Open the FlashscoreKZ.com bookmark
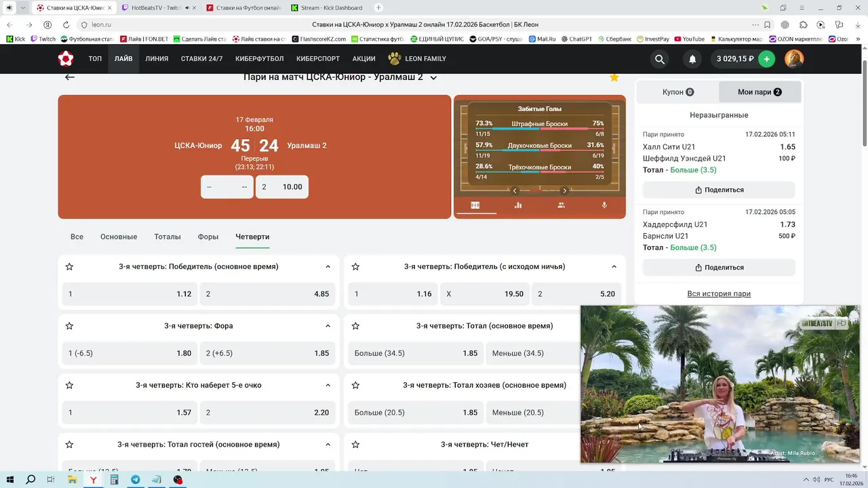This screenshot has width=868, height=488. tap(319, 39)
